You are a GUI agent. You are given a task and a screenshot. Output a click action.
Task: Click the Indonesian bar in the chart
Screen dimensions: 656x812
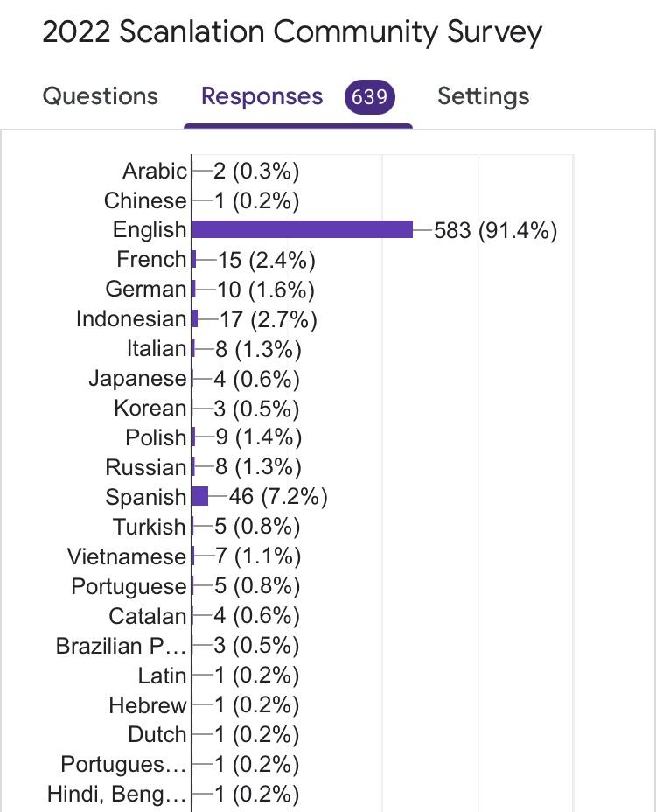(x=195, y=318)
